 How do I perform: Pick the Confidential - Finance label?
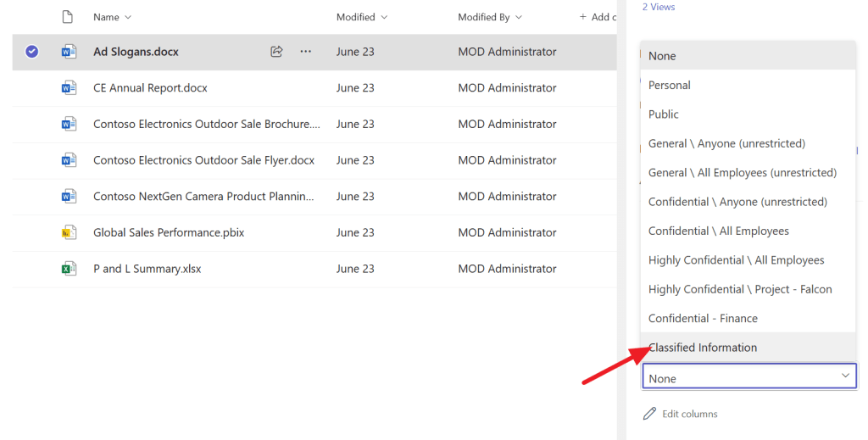(703, 318)
